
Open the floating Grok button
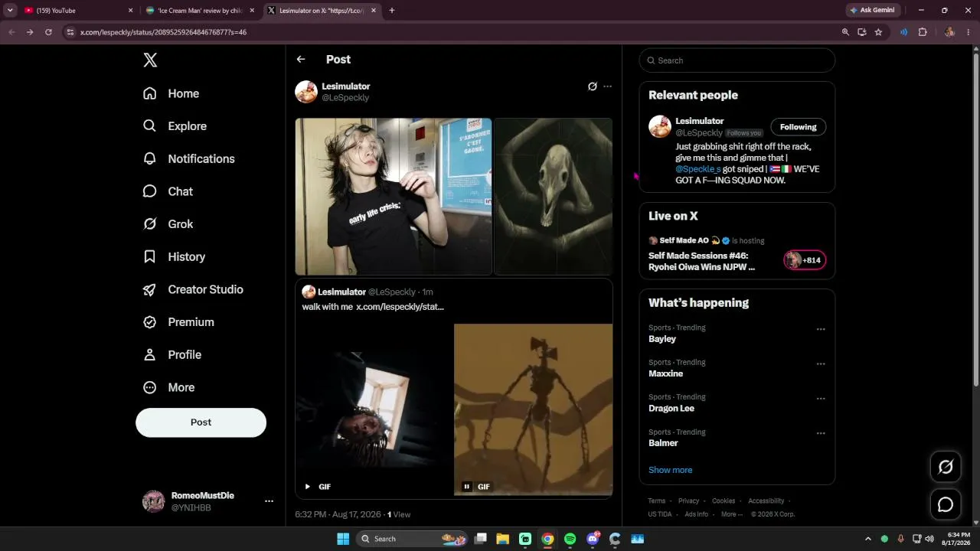pyautogui.click(x=946, y=467)
